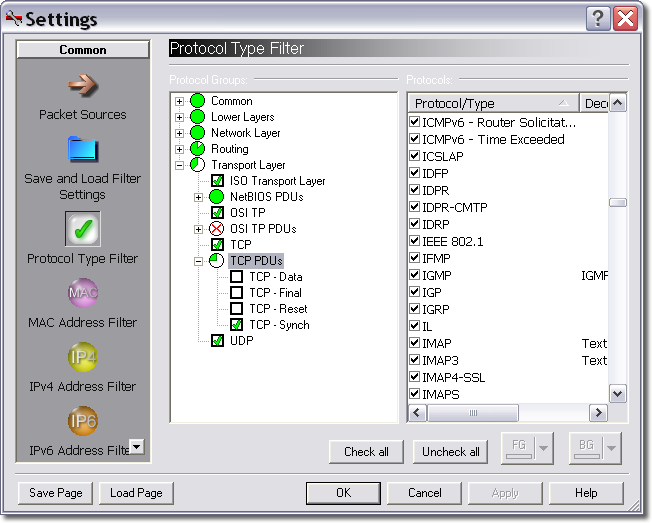
Task: Click green circle icon beside NetBIOS PDUs
Action: tap(216, 197)
